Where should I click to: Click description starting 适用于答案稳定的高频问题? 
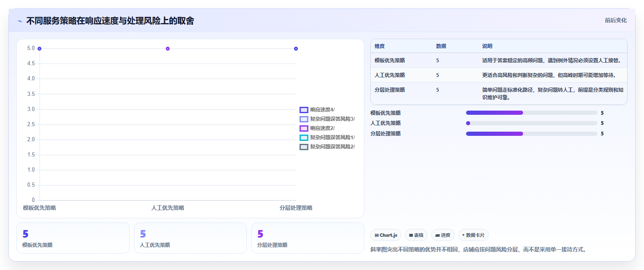point(552,61)
